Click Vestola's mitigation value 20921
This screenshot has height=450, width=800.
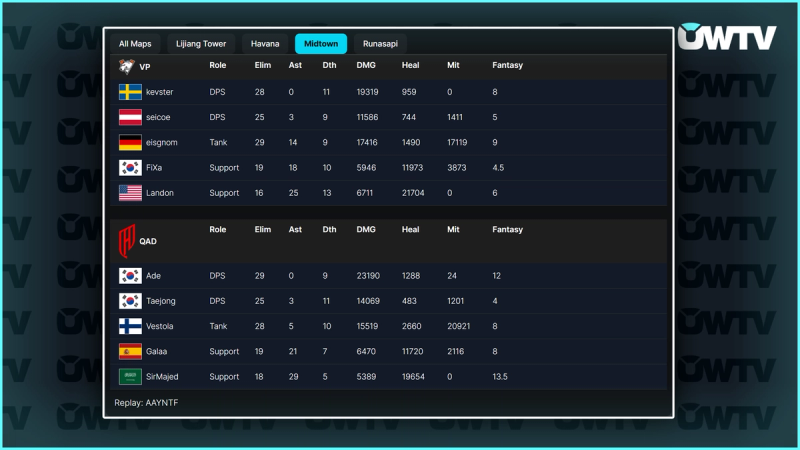click(x=459, y=326)
